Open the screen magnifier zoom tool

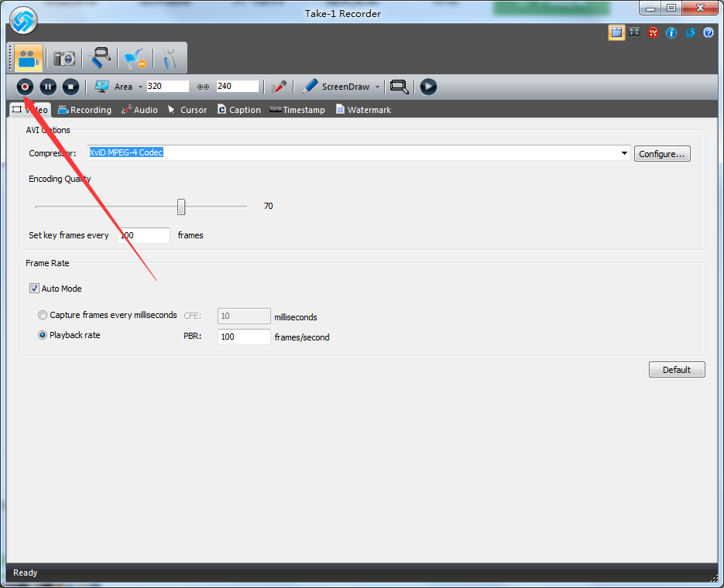(400, 87)
